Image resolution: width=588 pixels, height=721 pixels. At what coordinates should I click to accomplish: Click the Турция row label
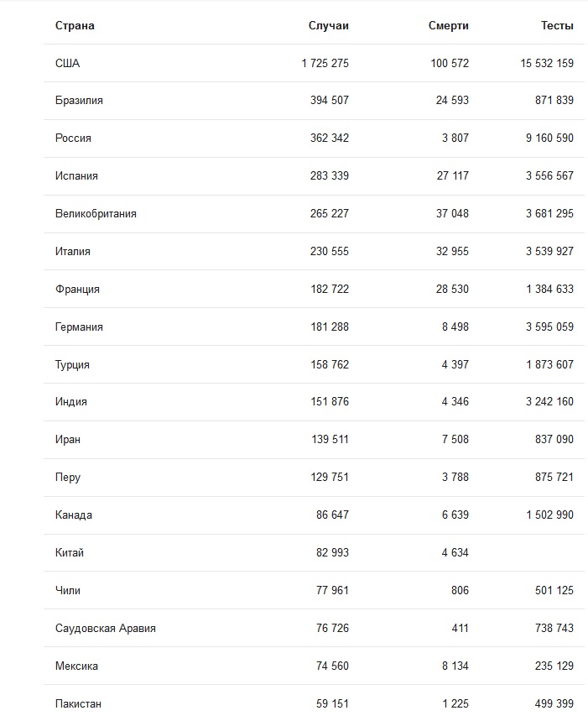72,364
